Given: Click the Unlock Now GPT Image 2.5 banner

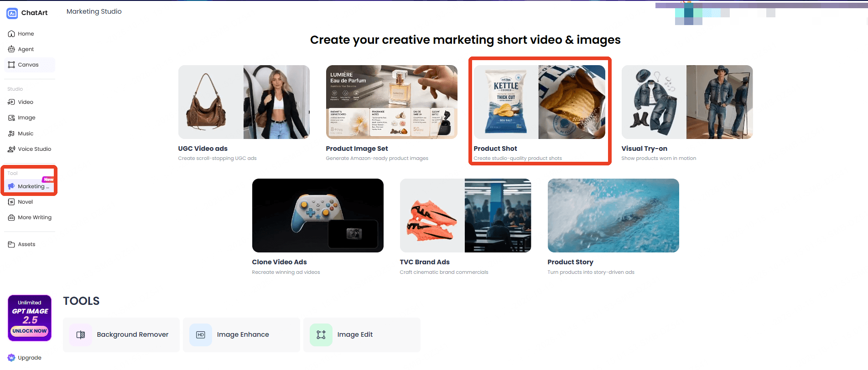Looking at the screenshot, I should pos(30,318).
